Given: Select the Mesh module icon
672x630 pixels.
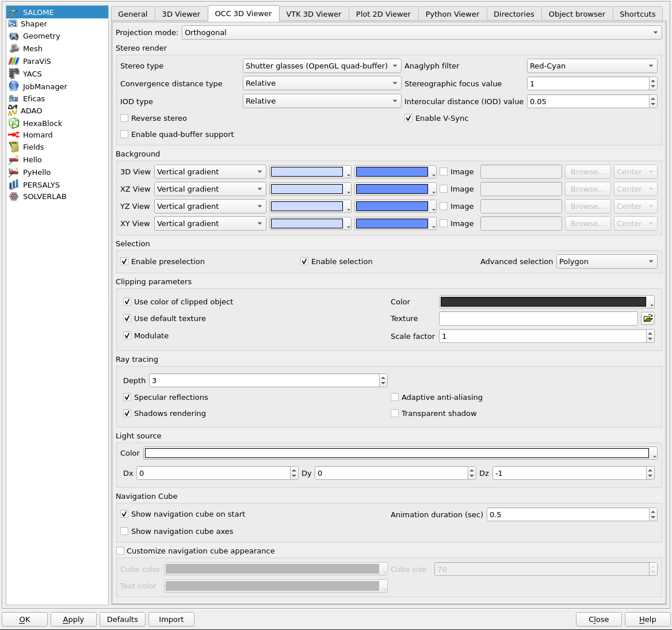Looking at the screenshot, I should click(14, 48).
